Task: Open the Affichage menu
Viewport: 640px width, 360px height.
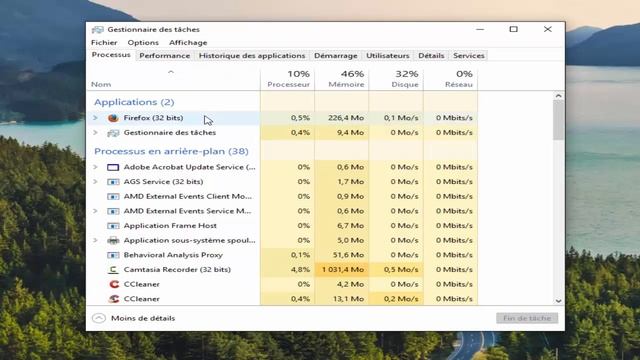Action: [x=188, y=42]
